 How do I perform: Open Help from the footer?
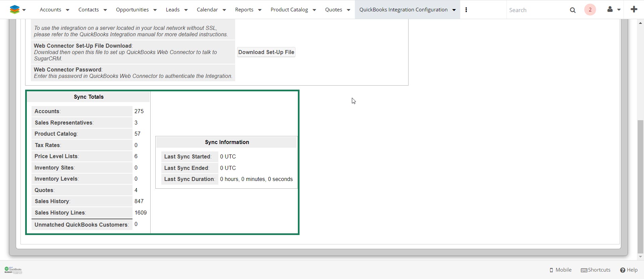pos(629,270)
